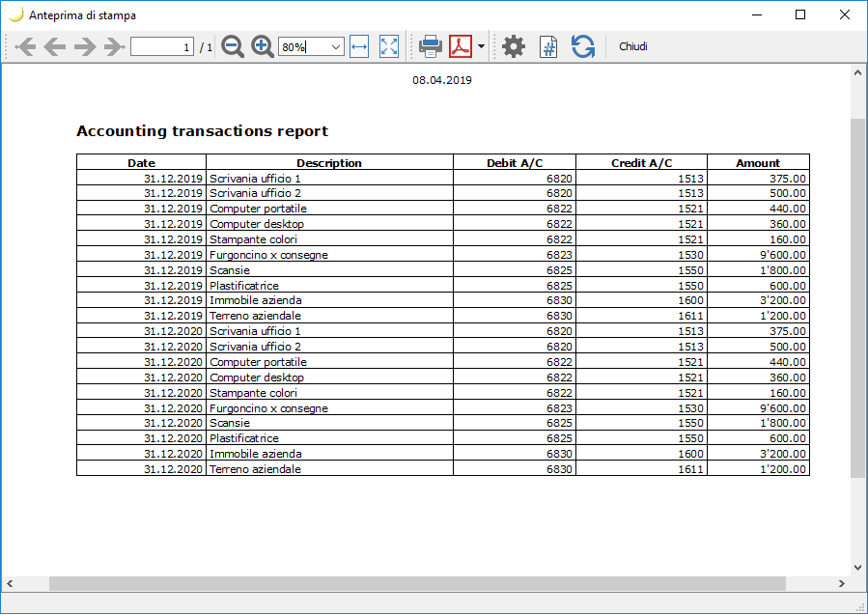Click the page number input field

[162, 47]
